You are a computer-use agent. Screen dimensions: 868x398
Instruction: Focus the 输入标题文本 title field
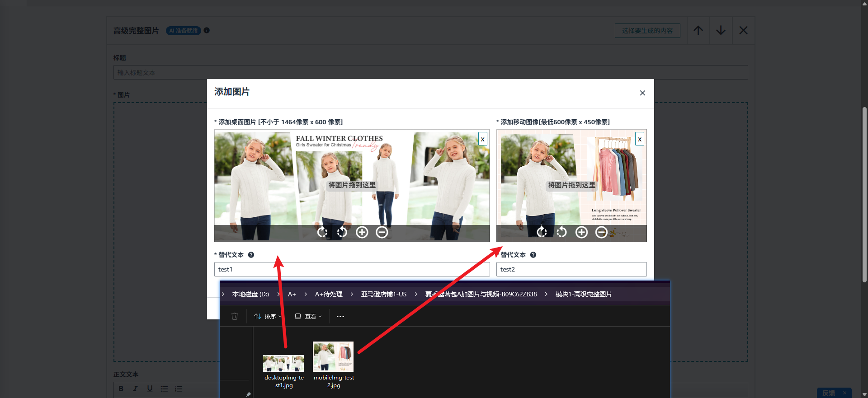pos(430,72)
